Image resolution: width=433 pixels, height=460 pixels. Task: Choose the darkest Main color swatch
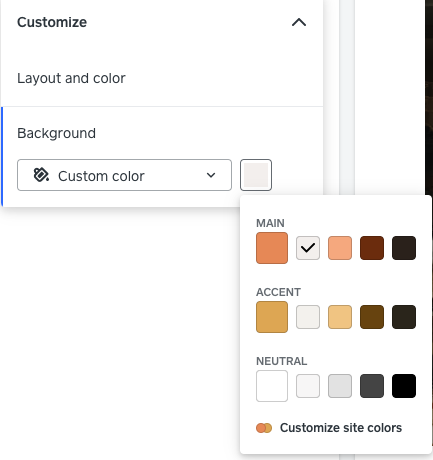pyautogui.click(x=404, y=248)
